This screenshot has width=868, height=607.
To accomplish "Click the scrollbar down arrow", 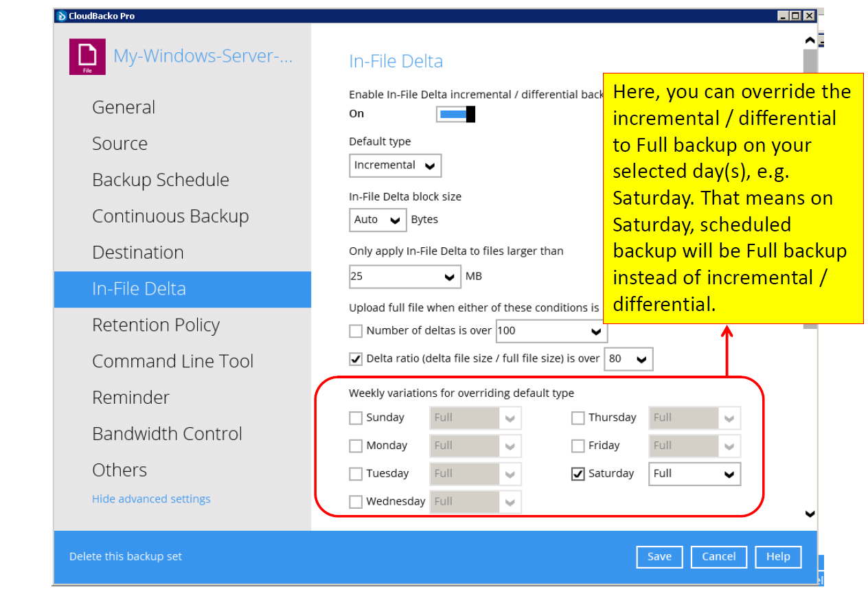I will pyautogui.click(x=810, y=514).
